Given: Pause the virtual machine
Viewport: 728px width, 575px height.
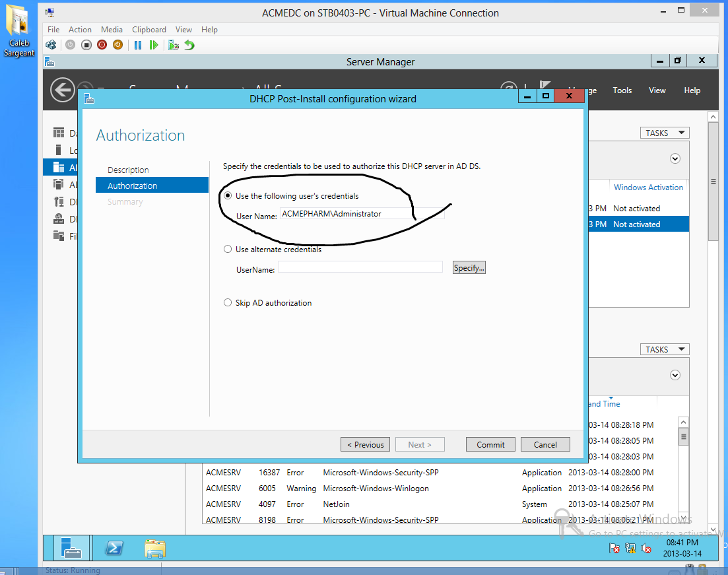Looking at the screenshot, I should click(138, 45).
